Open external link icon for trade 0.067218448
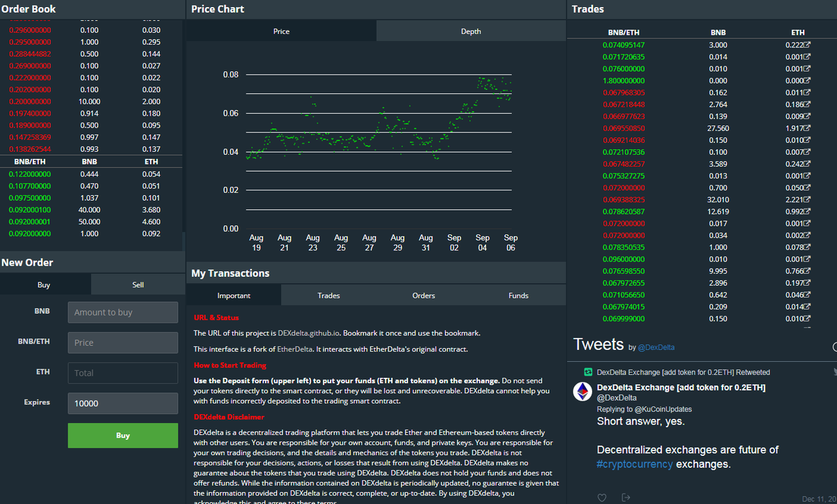 tap(808, 105)
